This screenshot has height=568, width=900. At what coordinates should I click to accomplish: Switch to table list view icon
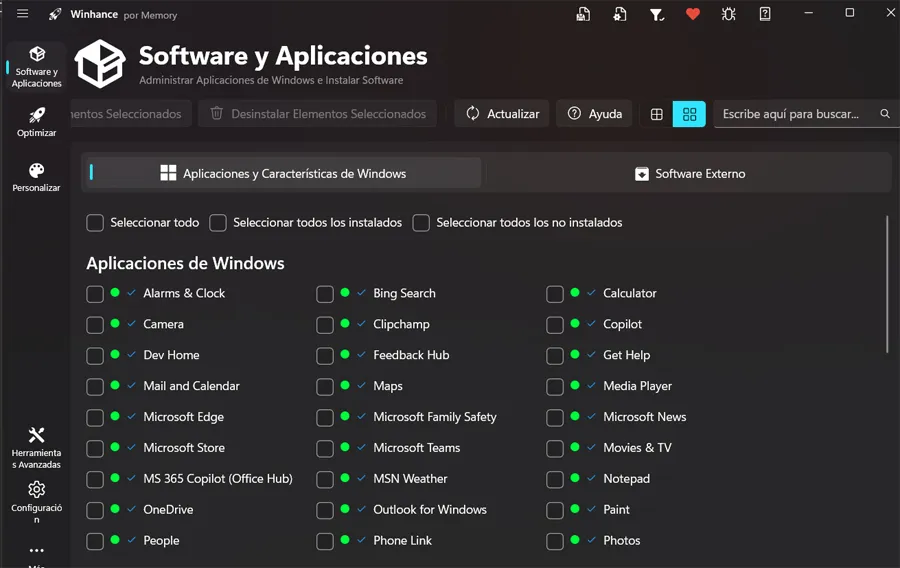[657, 114]
